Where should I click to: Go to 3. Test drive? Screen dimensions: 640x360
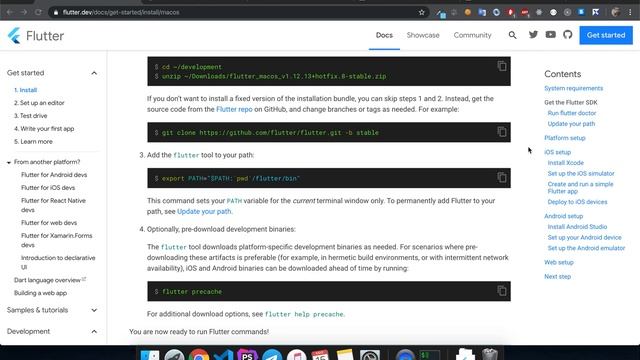[31, 116]
